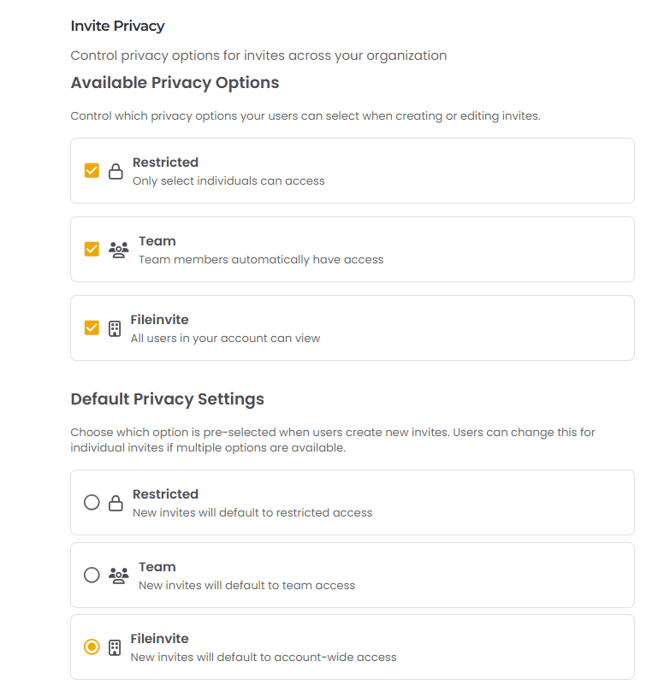This screenshot has width=670, height=691.
Task: Click the selected Fileinvite default radio button
Action: click(x=92, y=647)
